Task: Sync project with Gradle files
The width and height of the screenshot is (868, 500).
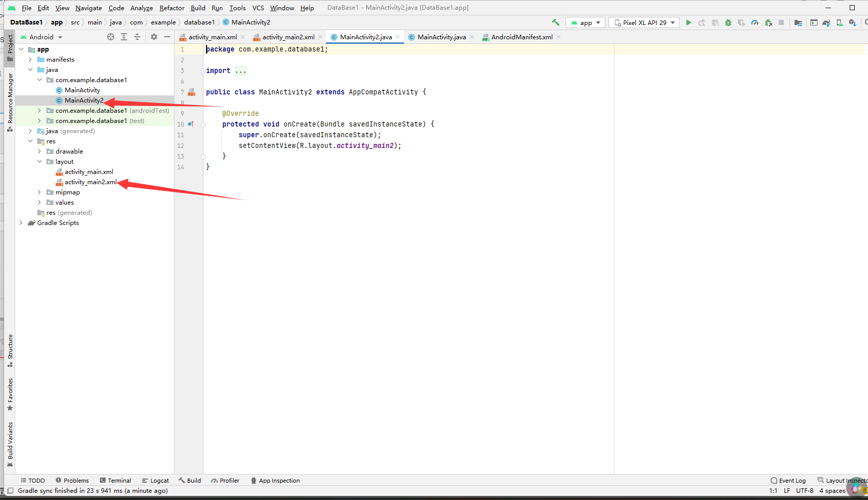Action: coord(827,22)
